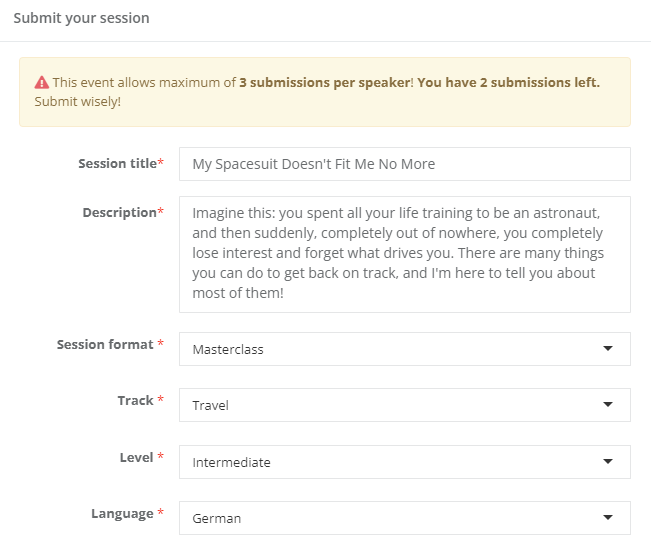Image resolution: width=651 pixels, height=551 pixels.
Task: Click inside the Description text area
Action: [x=404, y=254]
